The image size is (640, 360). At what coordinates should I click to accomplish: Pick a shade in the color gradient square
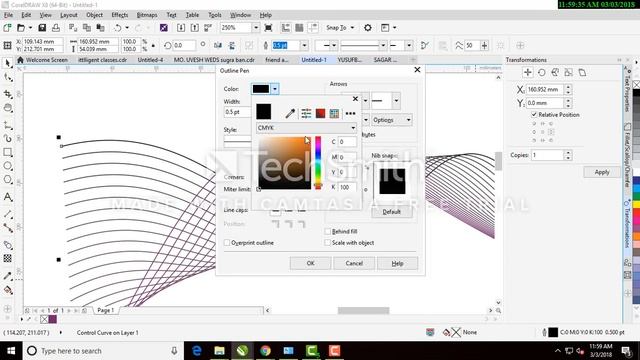tap(284, 163)
